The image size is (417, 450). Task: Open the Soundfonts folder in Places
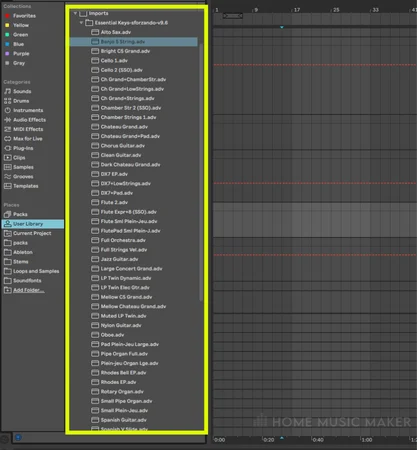point(27,281)
